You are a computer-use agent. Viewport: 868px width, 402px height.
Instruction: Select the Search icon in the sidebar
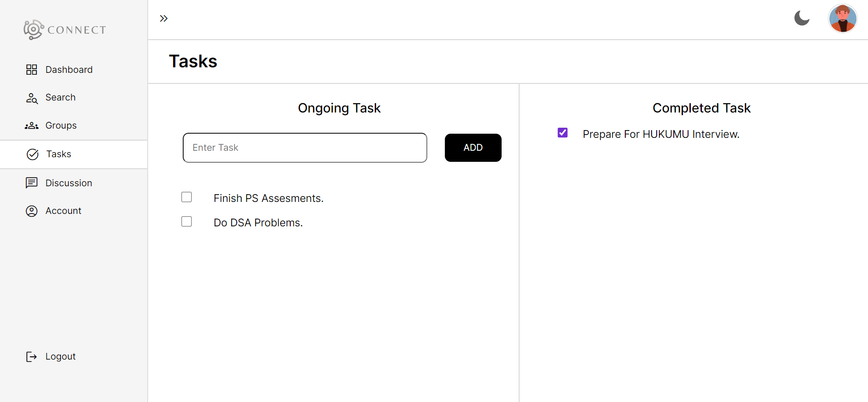pyautogui.click(x=31, y=98)
